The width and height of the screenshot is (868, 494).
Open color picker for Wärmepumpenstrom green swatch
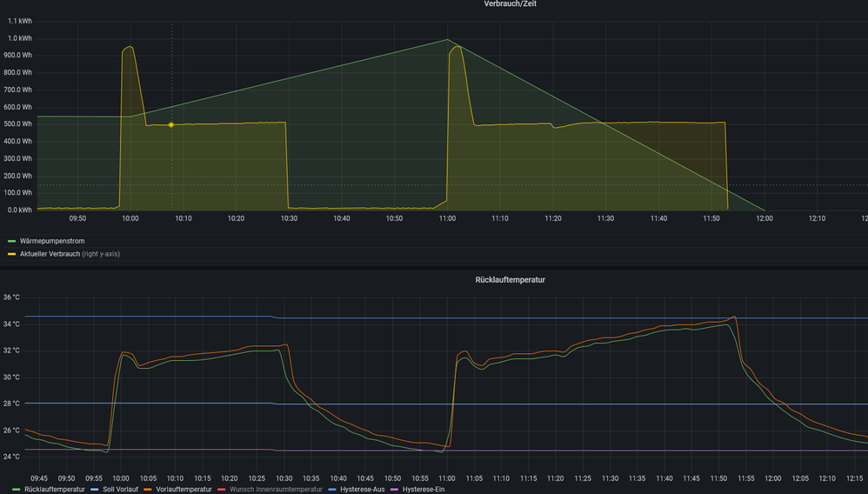11,242
